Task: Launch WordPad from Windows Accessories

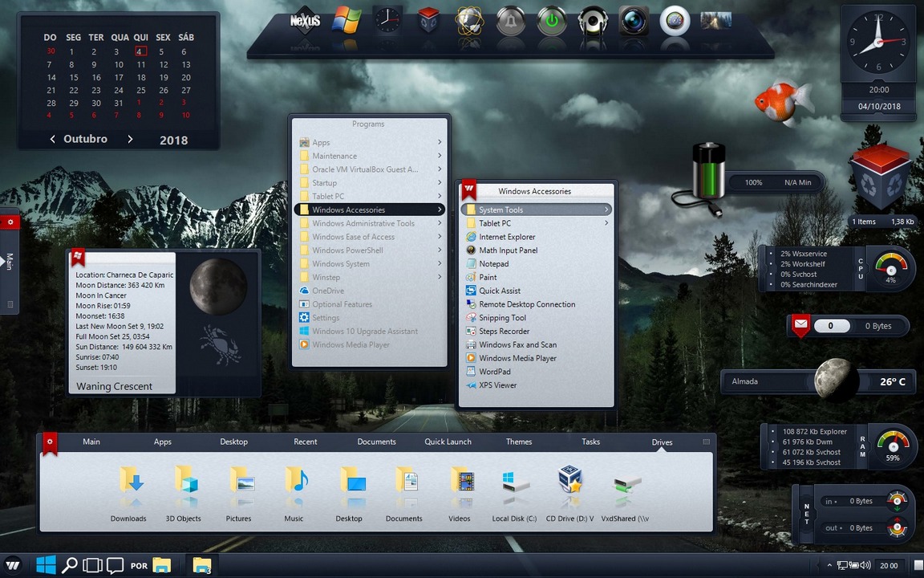Action: click(x=537, y=372)
